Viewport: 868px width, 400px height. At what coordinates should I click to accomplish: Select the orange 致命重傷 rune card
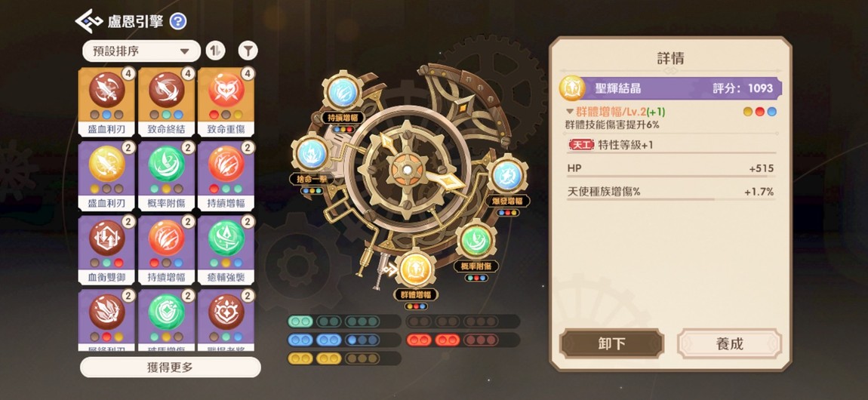point(226,102)
